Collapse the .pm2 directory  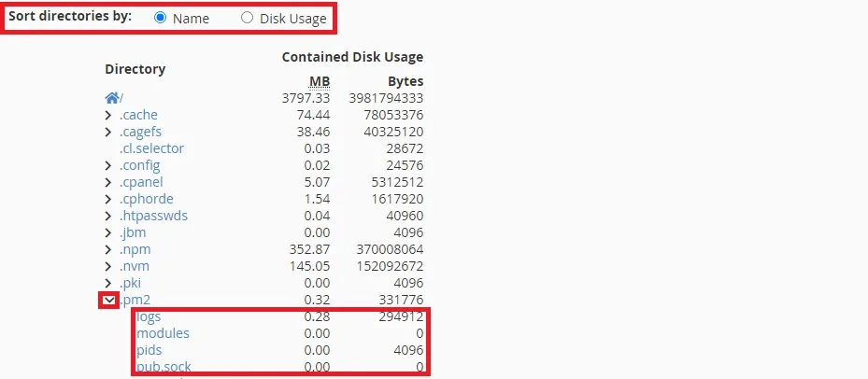tap(110, 300)
